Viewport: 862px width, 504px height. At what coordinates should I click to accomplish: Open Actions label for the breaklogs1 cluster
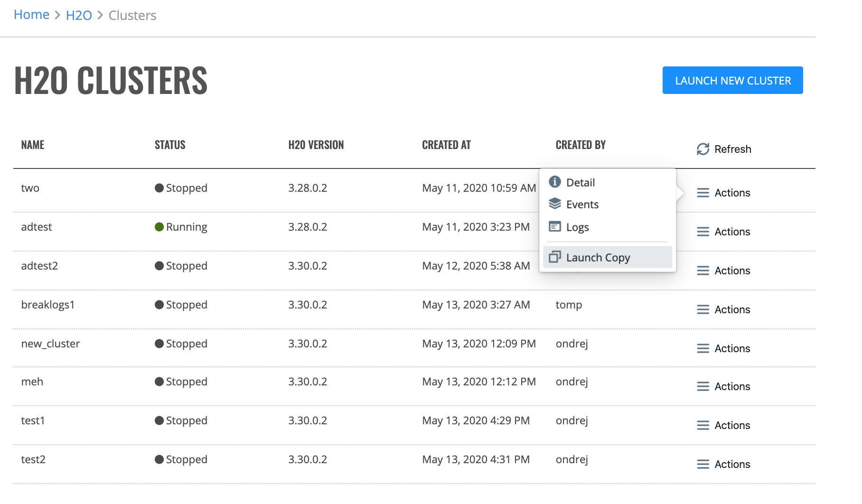click(732, 309)
